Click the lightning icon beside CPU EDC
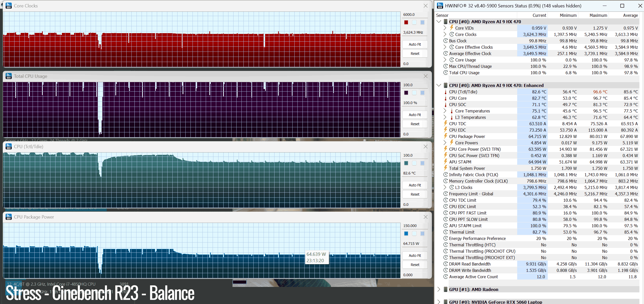The height and width of the screenshot is (304, 644). click(x=445, y=130)
